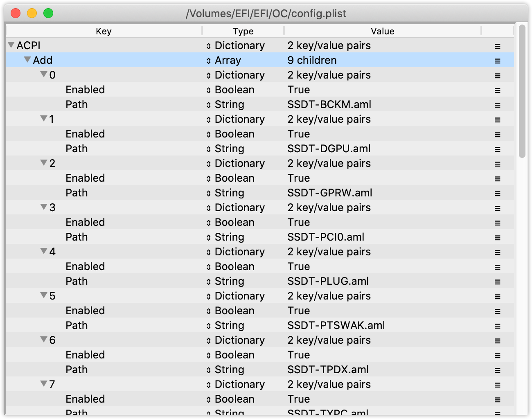Collapse dictionary item 4
The width and height of the screenshot is (532, 419).
(x=43, y=251)
